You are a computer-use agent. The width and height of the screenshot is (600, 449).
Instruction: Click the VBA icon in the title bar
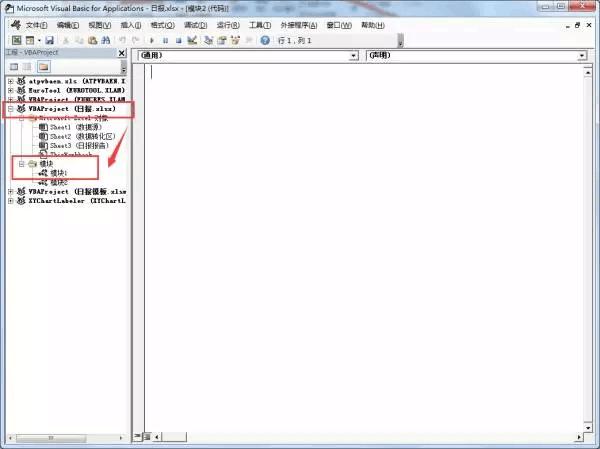9,8
